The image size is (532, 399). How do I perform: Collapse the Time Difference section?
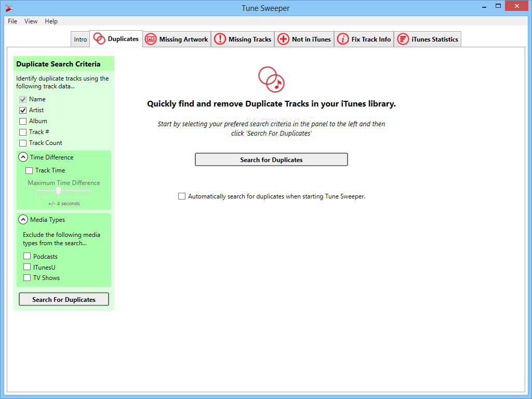point(23,157)
